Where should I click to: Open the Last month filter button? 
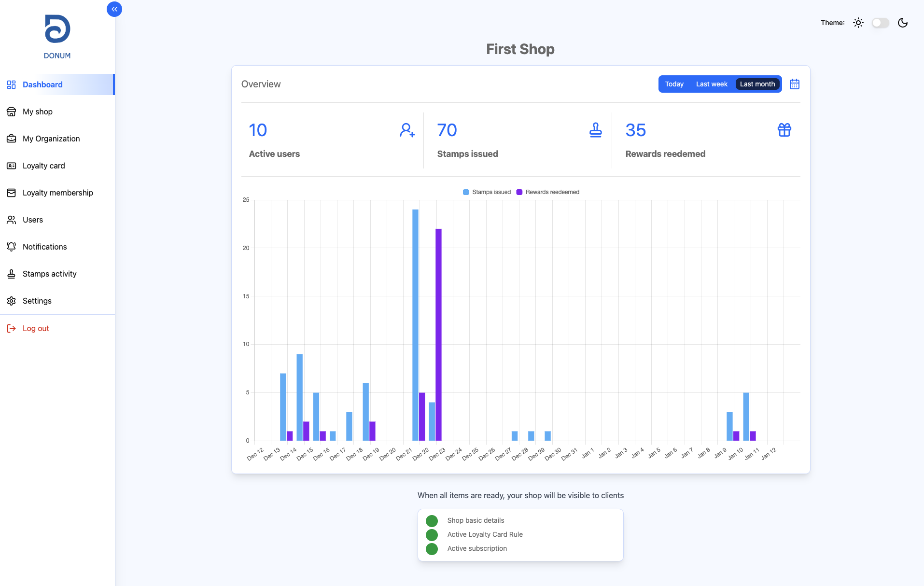tap(757, 84)
